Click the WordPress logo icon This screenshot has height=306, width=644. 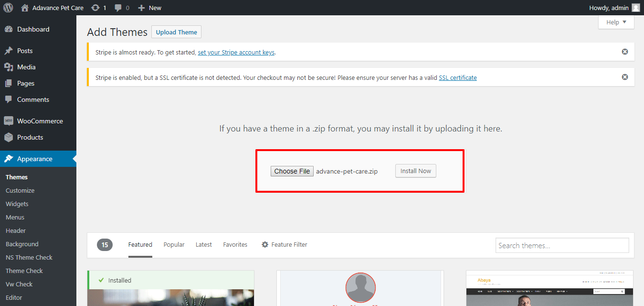point(8,8)
